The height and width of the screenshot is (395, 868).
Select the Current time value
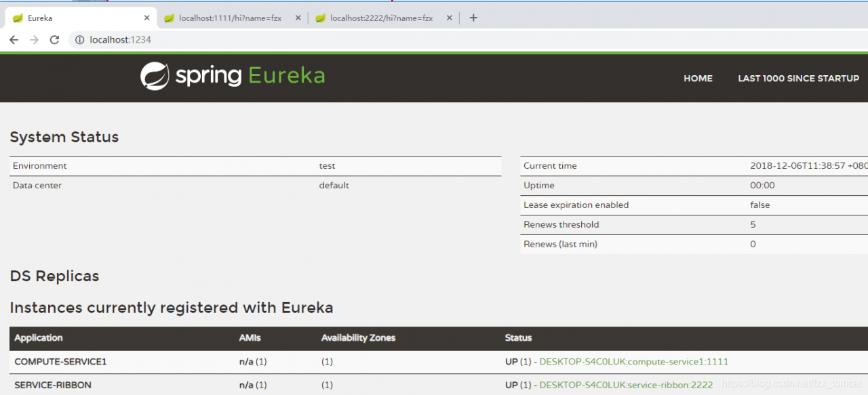[808, 166]
